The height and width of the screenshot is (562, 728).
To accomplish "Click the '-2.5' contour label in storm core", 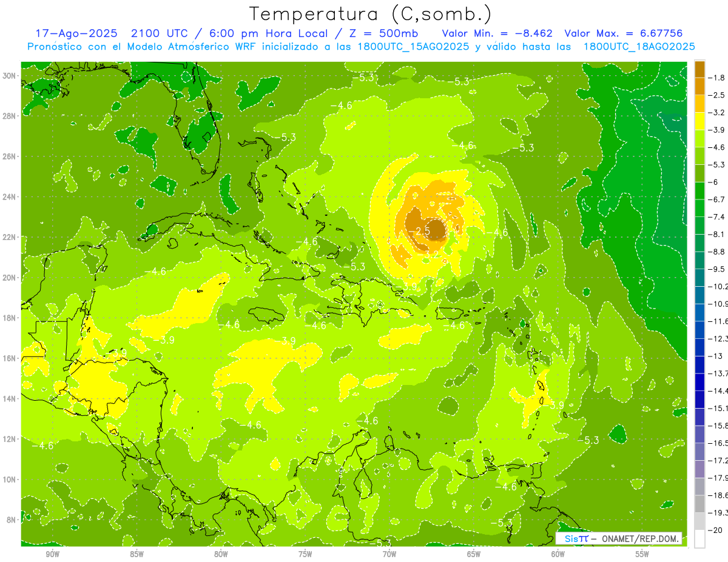I will [x=419, y=231].
